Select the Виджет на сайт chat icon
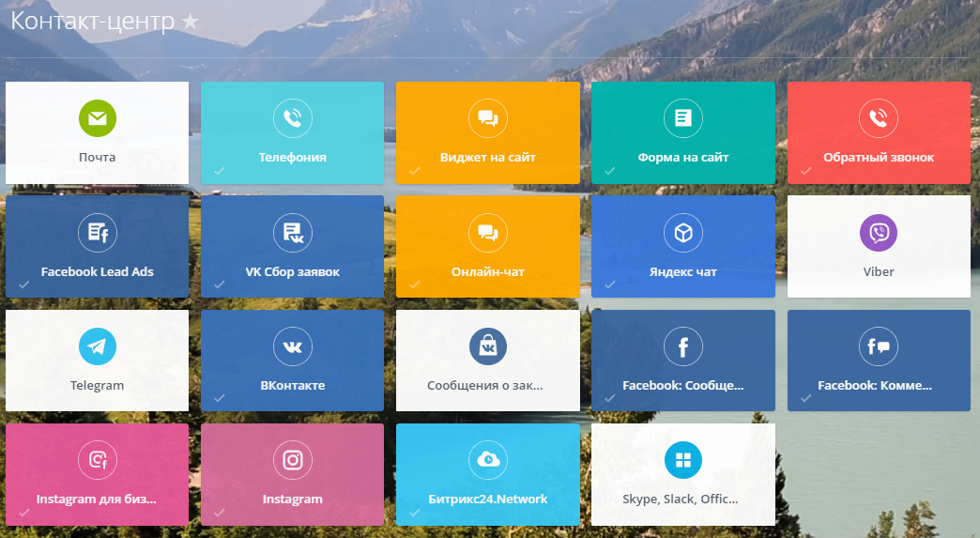980x538 pixels. (488, 118)
